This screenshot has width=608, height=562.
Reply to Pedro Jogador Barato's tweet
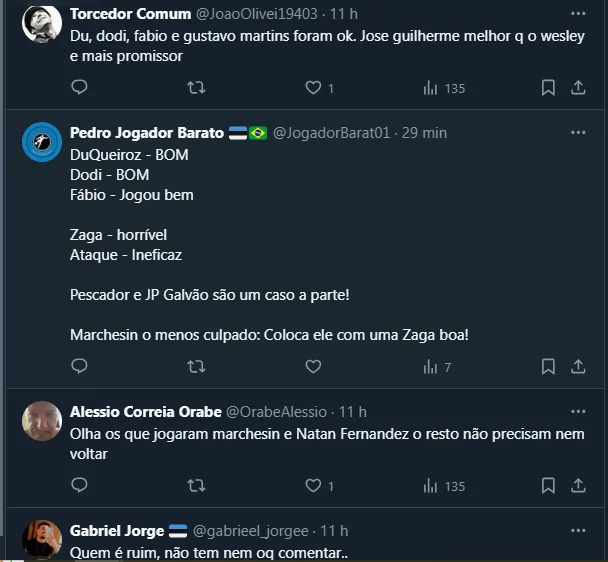(x=79, y=367)
